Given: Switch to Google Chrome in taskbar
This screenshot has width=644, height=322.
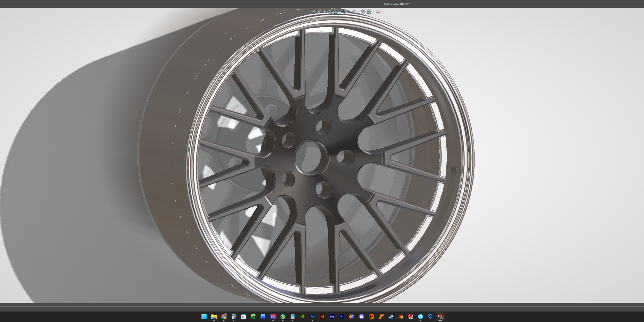Looking at the screenshot, I should (224, 317).
